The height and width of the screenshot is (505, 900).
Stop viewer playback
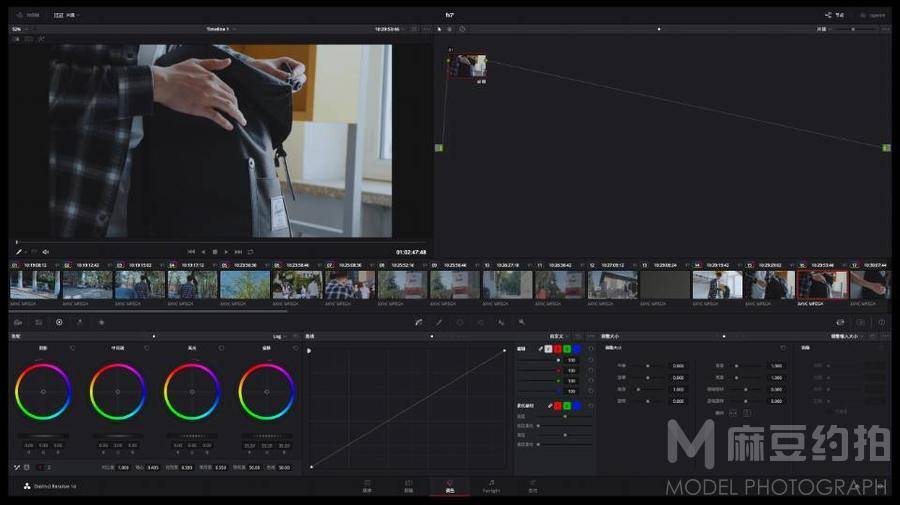[x=215, y=252]
